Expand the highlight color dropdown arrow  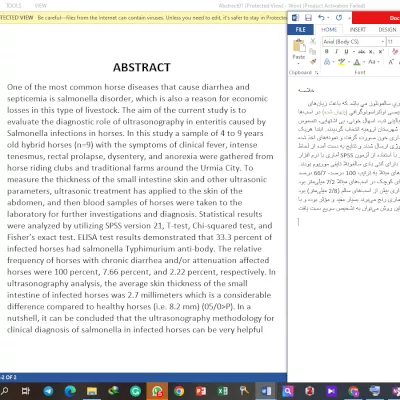point(349,62)
